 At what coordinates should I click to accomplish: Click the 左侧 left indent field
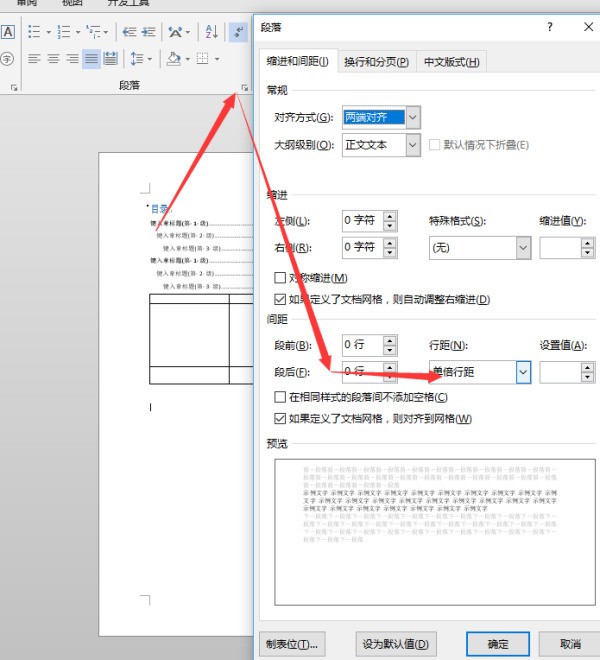click(363, 221)
